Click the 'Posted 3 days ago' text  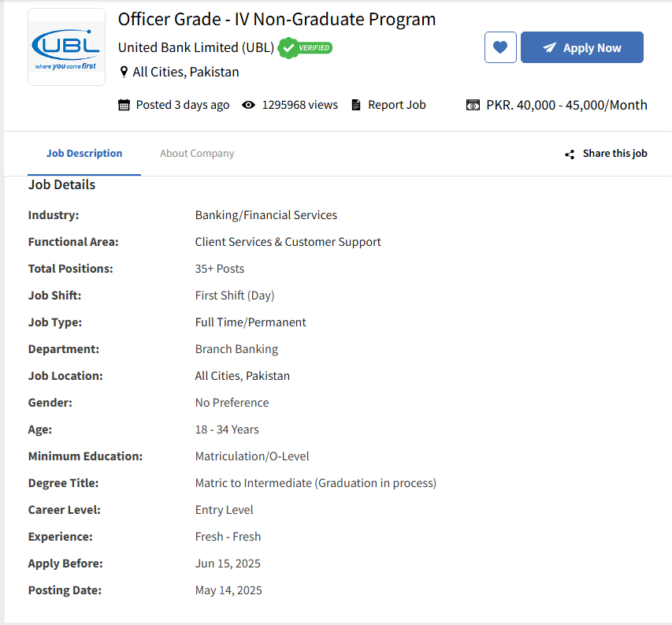(183, 105)
